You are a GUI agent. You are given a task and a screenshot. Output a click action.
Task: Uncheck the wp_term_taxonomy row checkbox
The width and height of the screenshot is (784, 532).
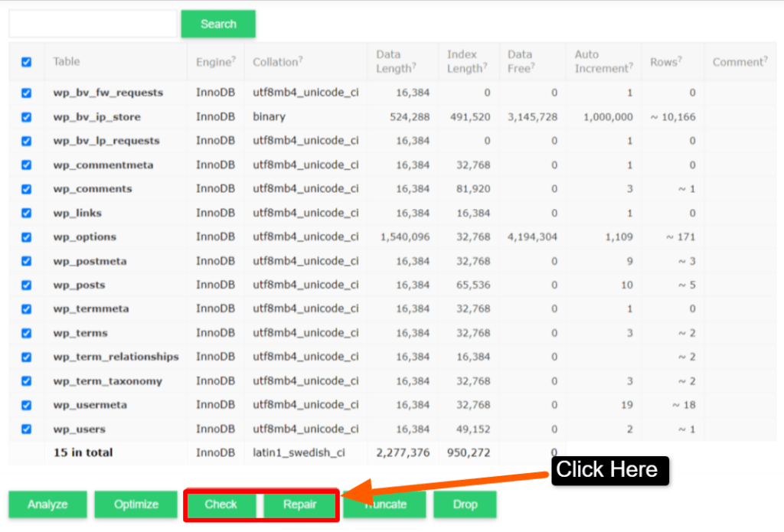[27, 381]
